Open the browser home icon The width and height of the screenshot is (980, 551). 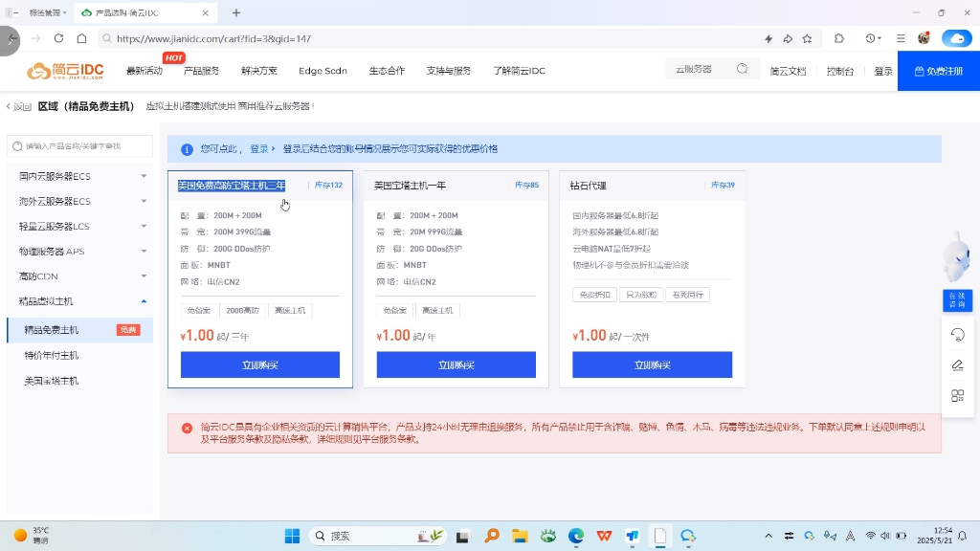tap(82, 38)
